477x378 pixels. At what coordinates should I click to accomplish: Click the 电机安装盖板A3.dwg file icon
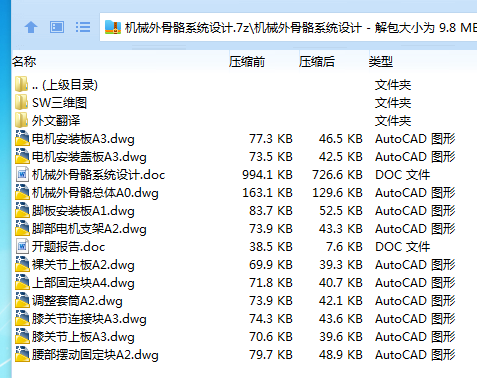[x=22, y=156]
